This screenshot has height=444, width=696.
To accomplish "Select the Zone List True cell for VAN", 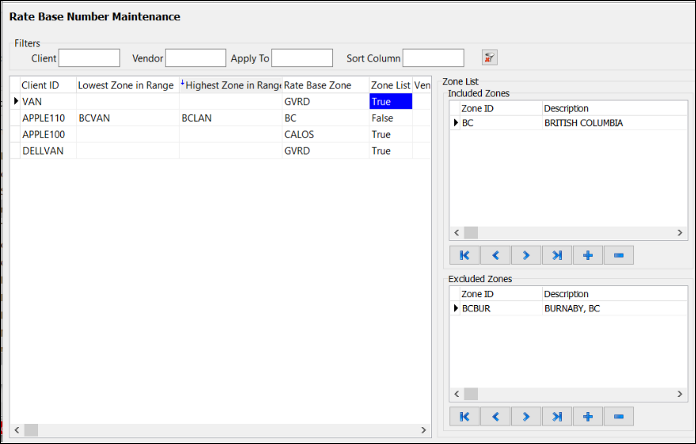I will (390, 102).
